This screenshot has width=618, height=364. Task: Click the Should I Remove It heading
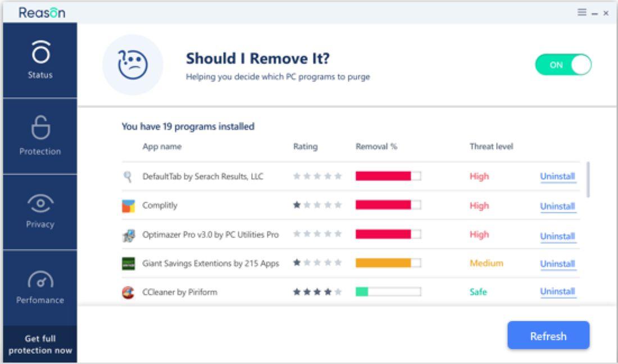click(258, 58)
